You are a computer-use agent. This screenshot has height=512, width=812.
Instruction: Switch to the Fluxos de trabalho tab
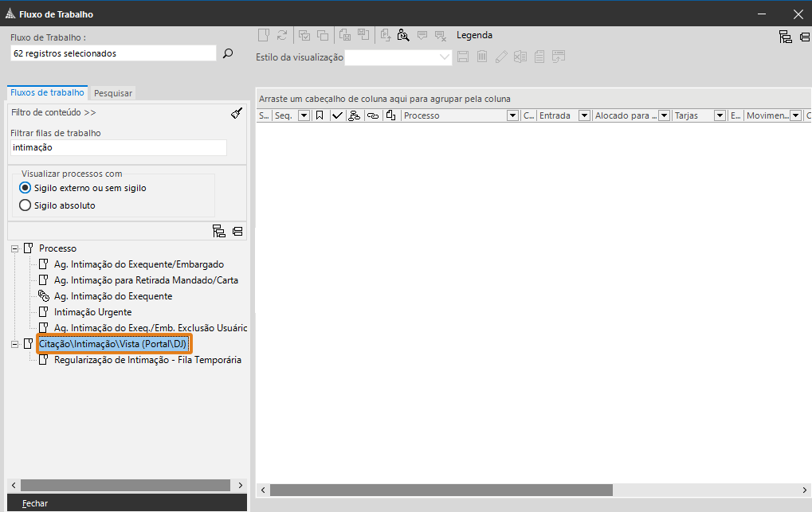click(x=47, y=92)
